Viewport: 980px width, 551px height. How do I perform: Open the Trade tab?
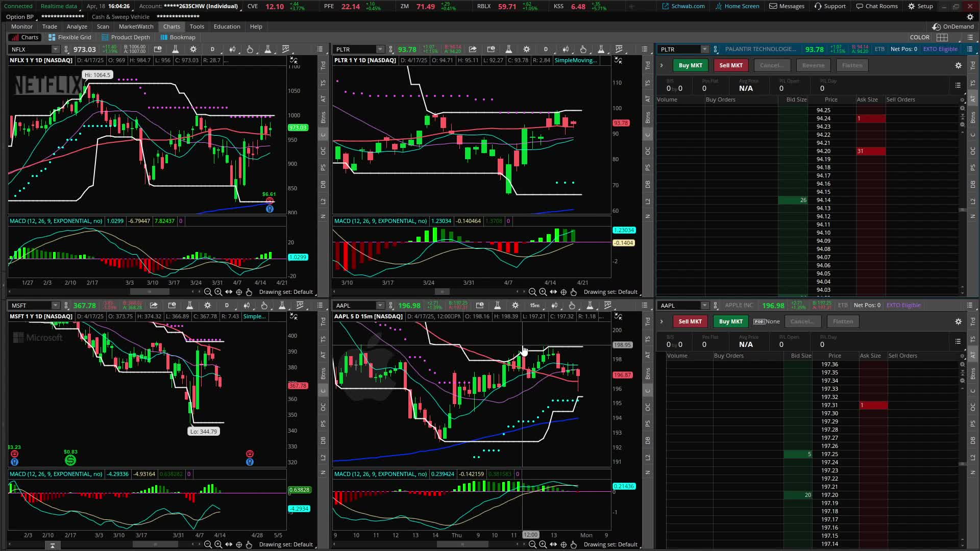coord(50,27)
